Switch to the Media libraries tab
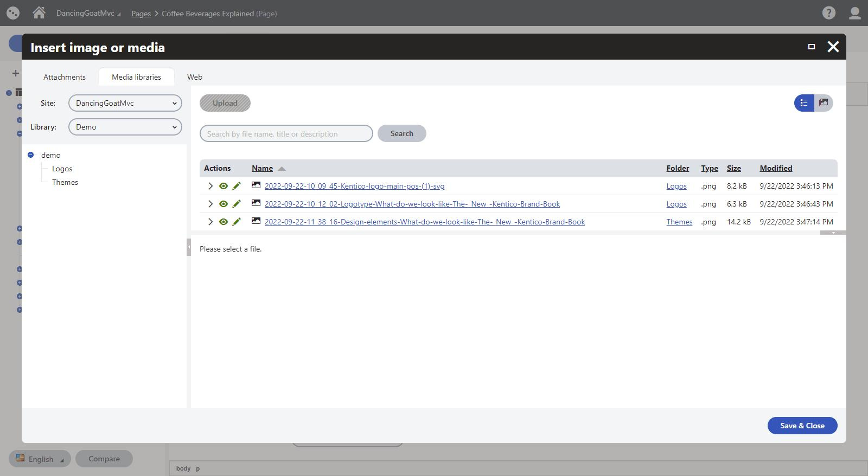This screenshot has width=868, height=476. click(136, 77)
